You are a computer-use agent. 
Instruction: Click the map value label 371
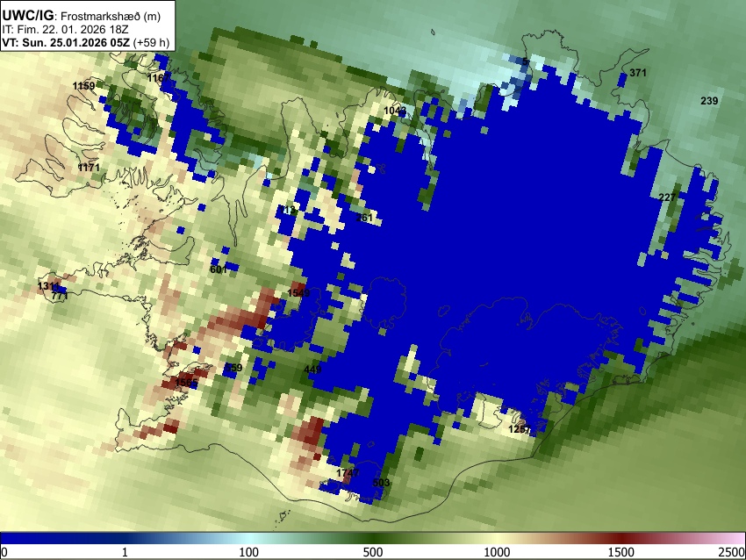click(x=638, y=73)
